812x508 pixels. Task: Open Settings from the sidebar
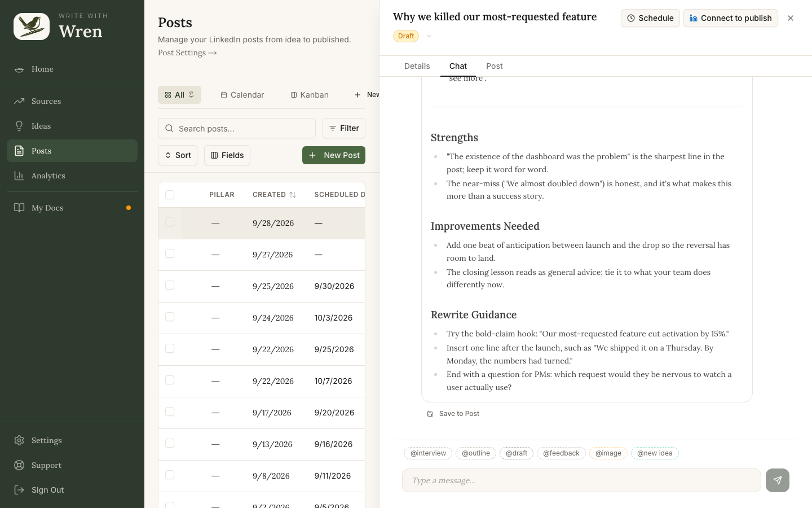[x=72, y=440]
